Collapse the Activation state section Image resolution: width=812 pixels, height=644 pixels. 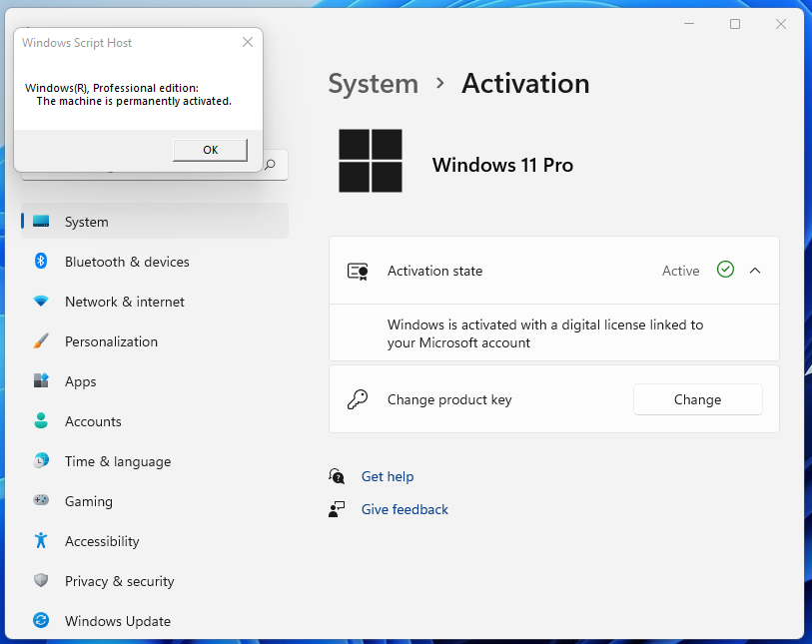tap(755, 271)
